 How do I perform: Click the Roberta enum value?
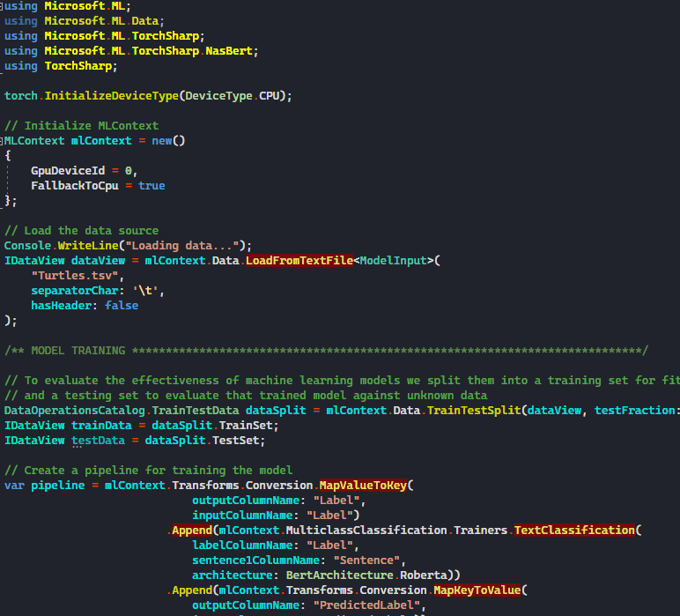pyautogui.click(x=424, y=575)
